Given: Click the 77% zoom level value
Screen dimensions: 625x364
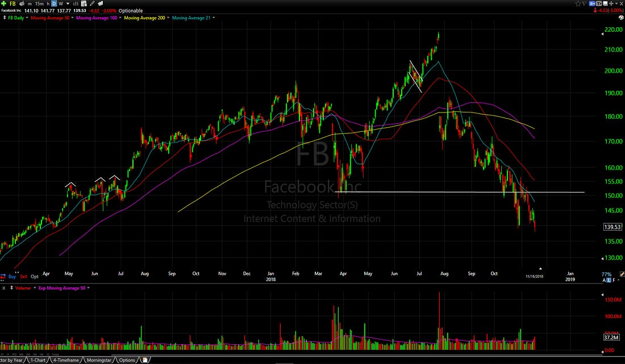Looking at the screenshot, I should pos(606,274).
